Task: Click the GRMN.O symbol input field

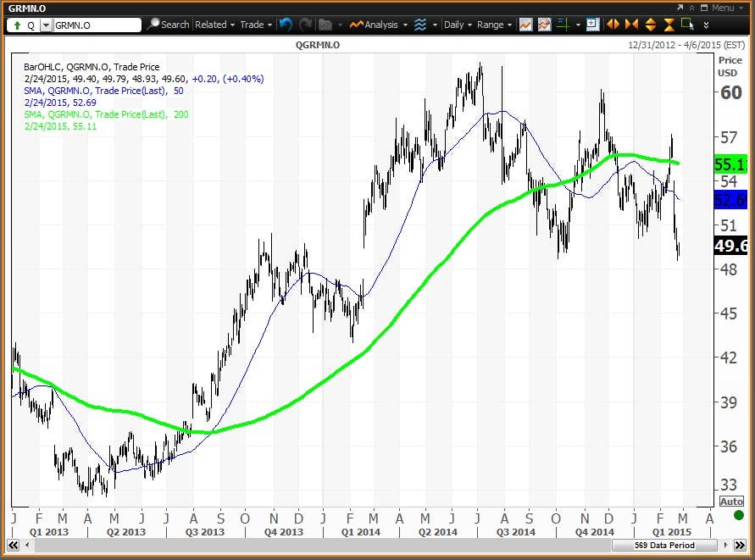Action: point(96,25)
